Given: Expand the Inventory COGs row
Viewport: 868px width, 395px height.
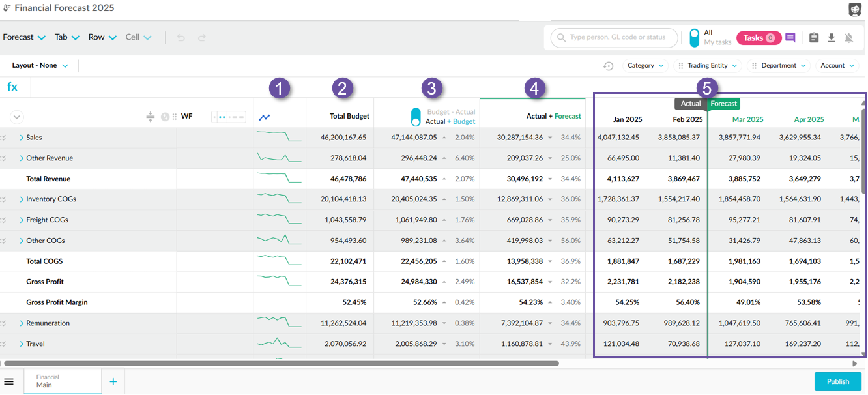Looking at the screenshot, I should pos(22,199).
